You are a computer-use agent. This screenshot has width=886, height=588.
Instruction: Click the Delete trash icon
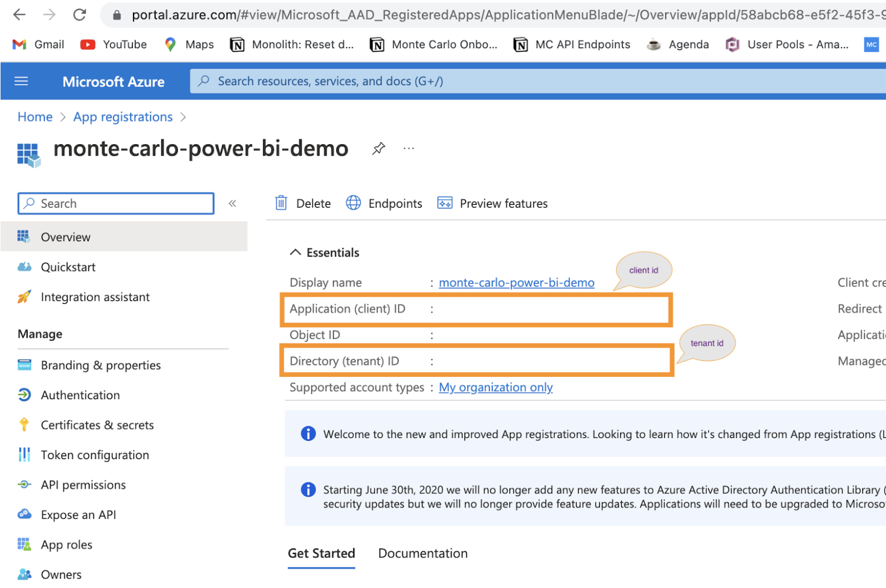281,203
